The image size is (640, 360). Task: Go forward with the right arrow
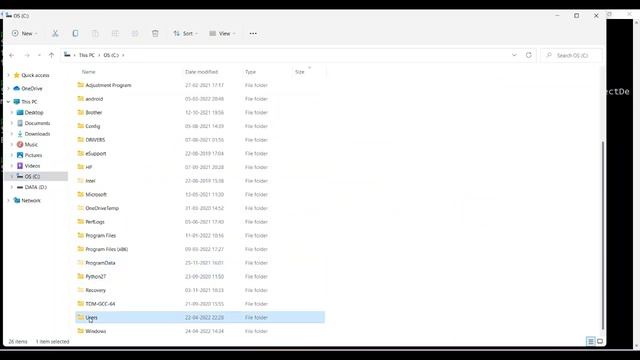27,55
